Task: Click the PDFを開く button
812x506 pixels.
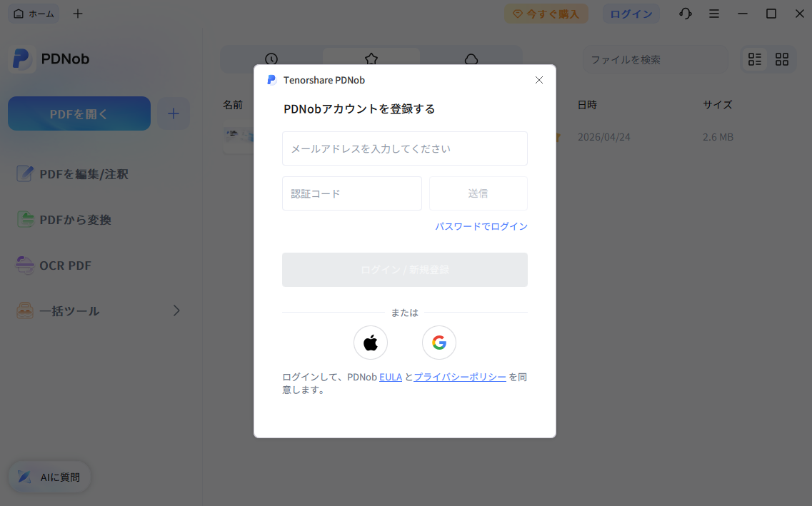Action: click(79, 113)
